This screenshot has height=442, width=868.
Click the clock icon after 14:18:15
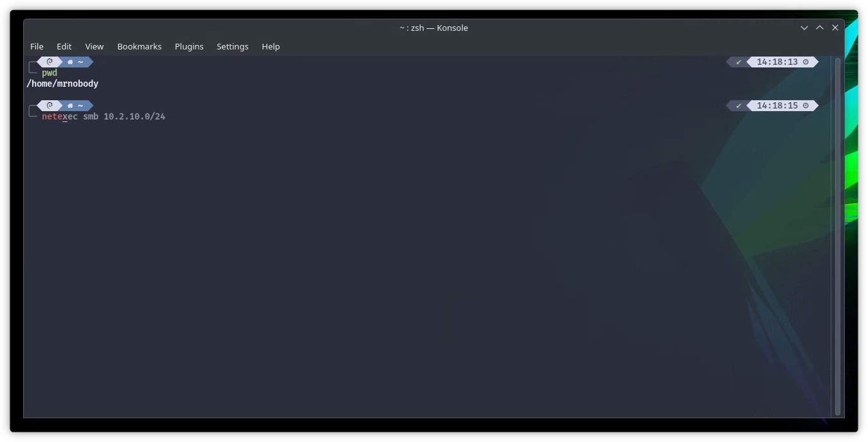(806, 105)
